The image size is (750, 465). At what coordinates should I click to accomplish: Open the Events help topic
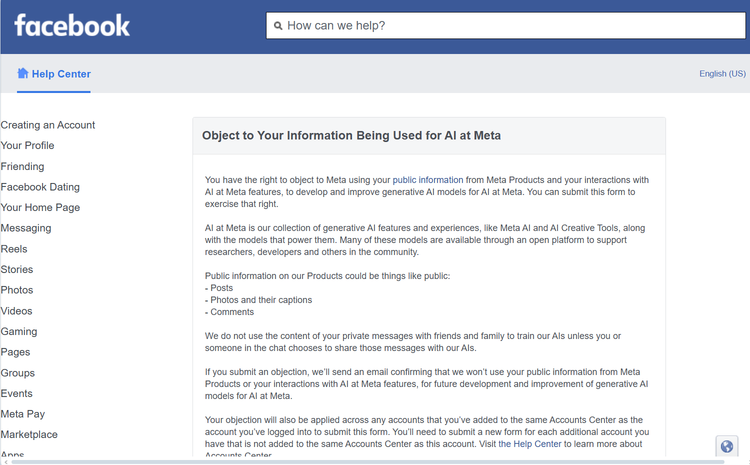pyautogui.click(x=17, y=394)
